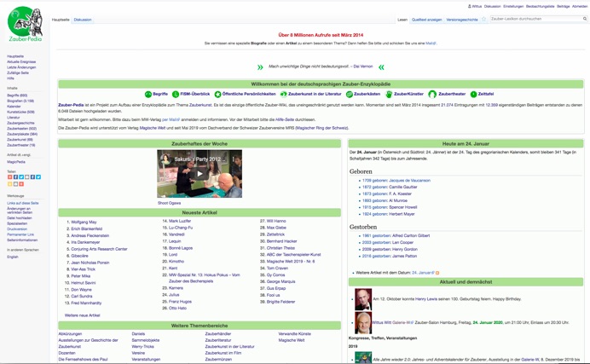Click Wittus Witt portrait thumbnail
Image resolution: width=590 pixels, height=364 pixels.
363,322
